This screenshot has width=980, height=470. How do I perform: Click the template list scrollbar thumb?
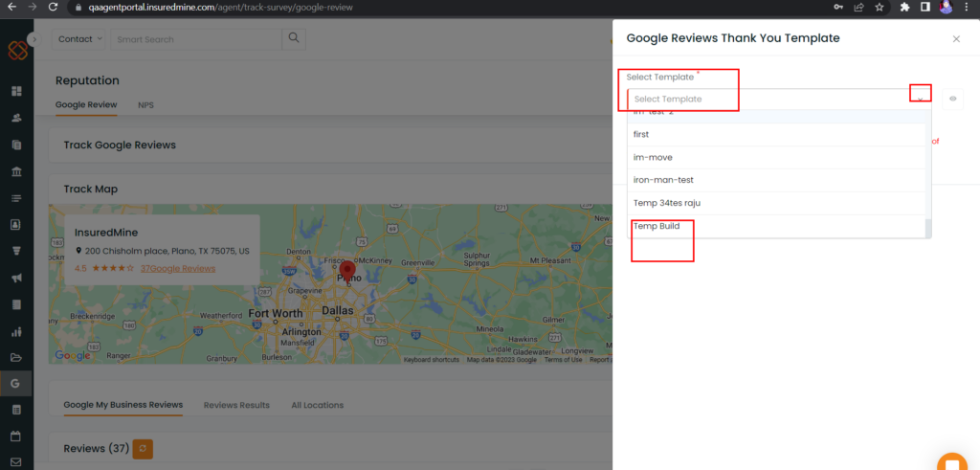(x=928, y=228)
